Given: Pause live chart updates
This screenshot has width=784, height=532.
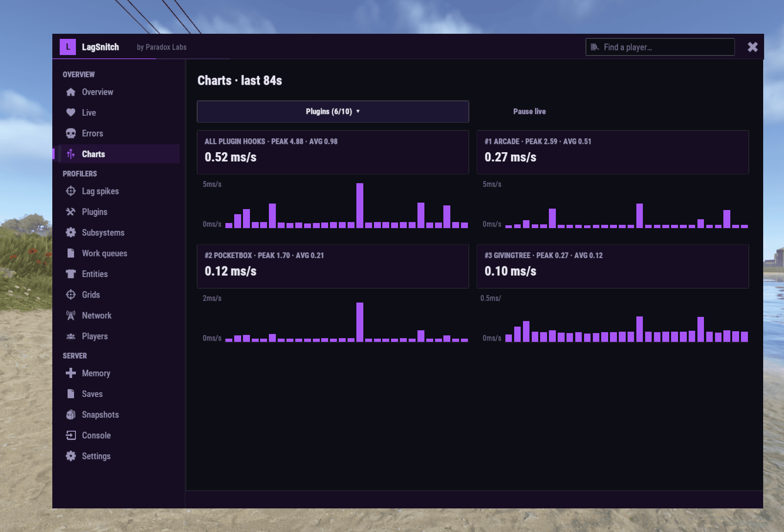Looking at the screenshot, I should click(529, 111).
